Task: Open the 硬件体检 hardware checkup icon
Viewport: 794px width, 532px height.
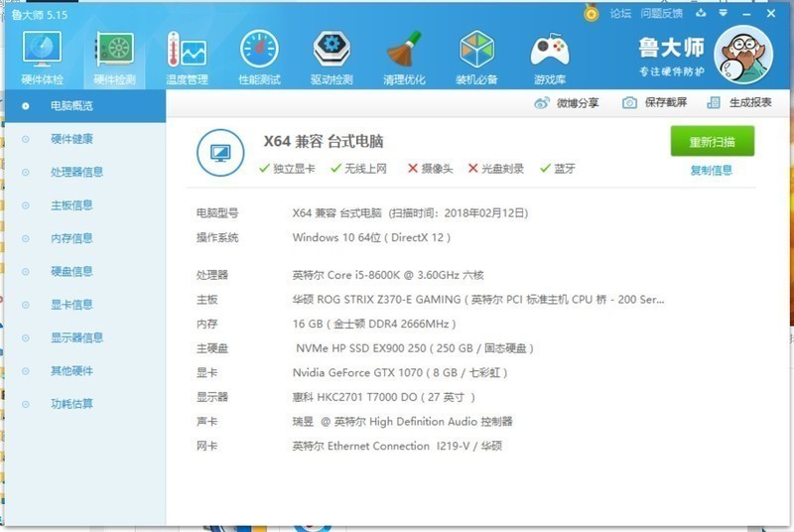Action: [x=42, y=57]
